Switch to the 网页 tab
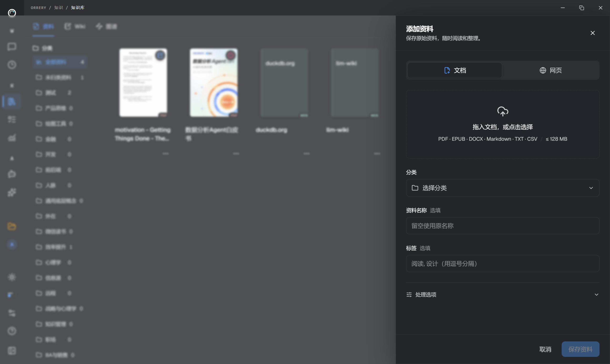 pyautogui.click(x=550, y=70)
